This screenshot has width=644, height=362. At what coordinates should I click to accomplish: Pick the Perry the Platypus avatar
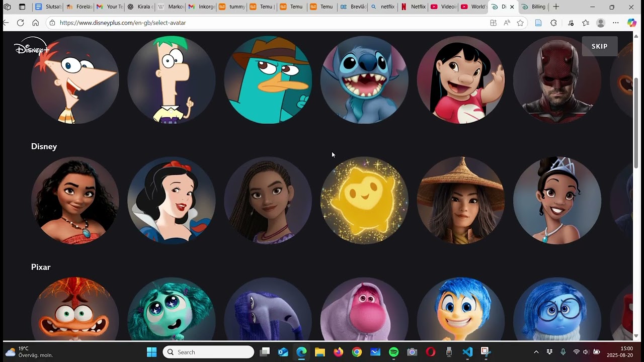pyautogui.click(x=268, y=79)
